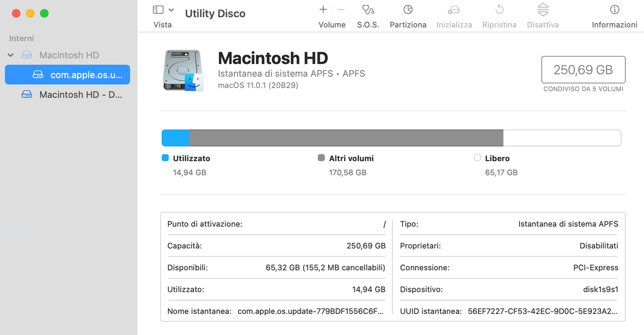Click the blue Utilizzato legend swatch
Screen dimensions: 644x335
(x=165, y=158)
